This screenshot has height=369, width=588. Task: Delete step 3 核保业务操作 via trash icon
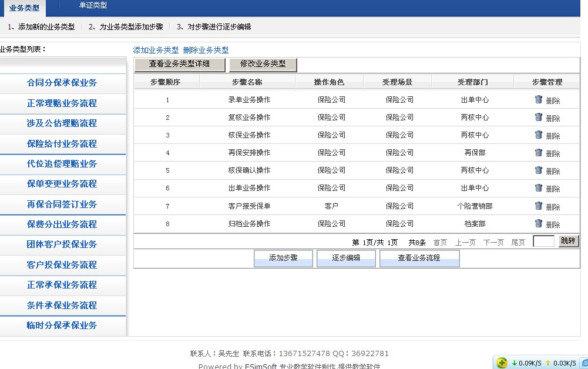[538, 135]
